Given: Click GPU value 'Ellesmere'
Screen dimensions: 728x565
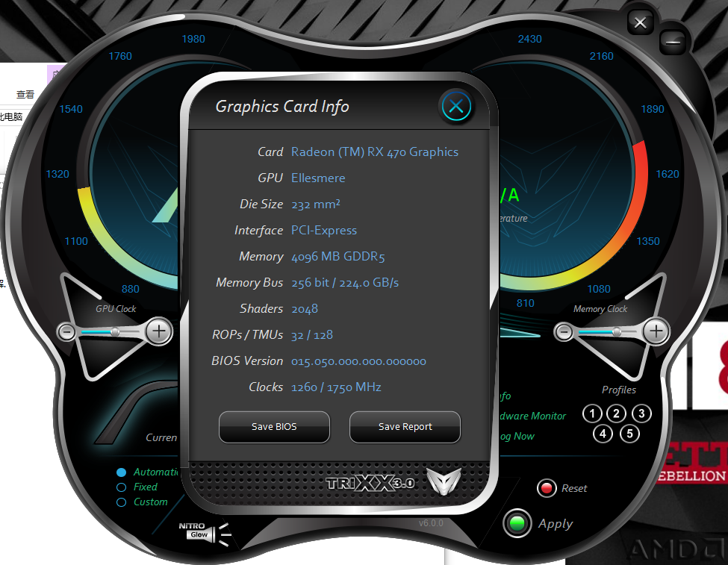Looking at the screenshot, I should click(318, 178).
